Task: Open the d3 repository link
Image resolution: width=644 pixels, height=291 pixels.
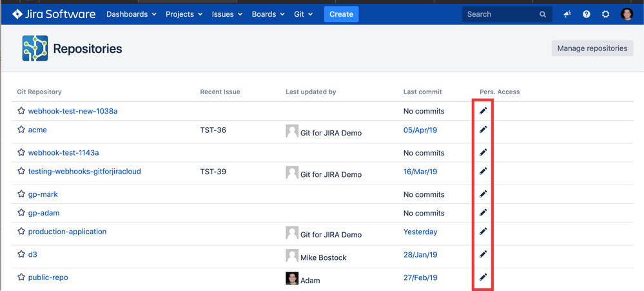Action: point(32,254)
